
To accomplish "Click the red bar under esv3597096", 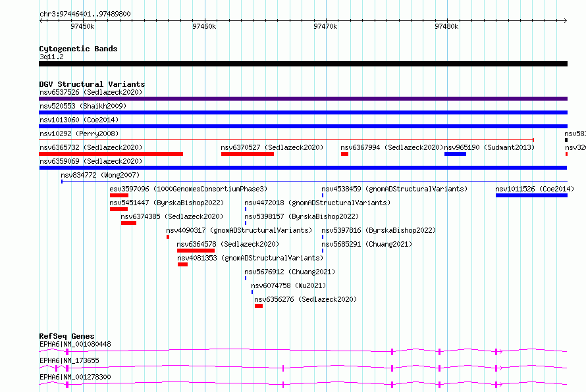I will tap(119, 195).
